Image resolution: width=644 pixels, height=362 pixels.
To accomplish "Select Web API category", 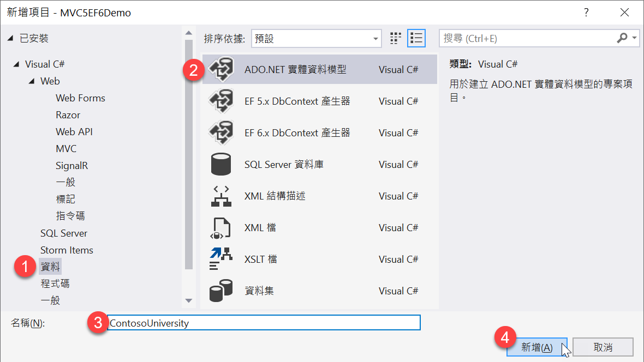I will click(74, 132).
